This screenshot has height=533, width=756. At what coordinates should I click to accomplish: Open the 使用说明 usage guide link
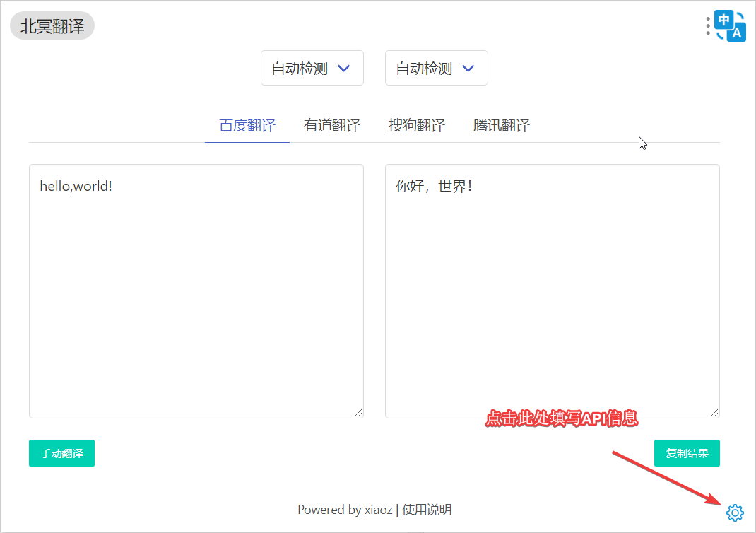(x=427, y=510)
